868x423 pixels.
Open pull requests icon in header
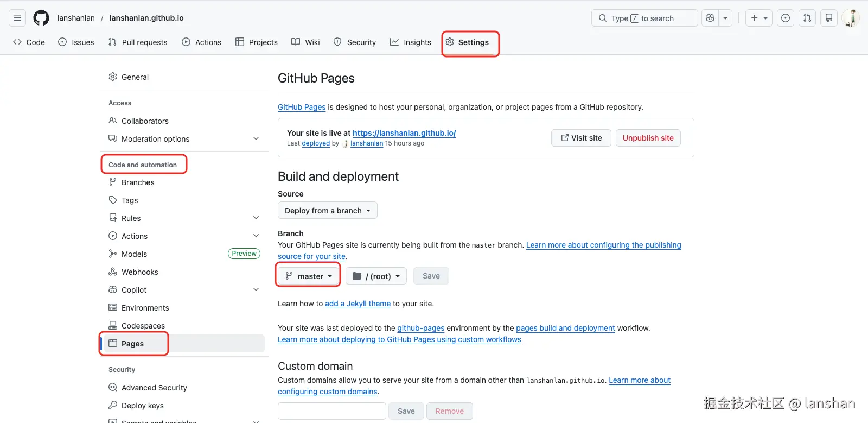tap(807, 18)
